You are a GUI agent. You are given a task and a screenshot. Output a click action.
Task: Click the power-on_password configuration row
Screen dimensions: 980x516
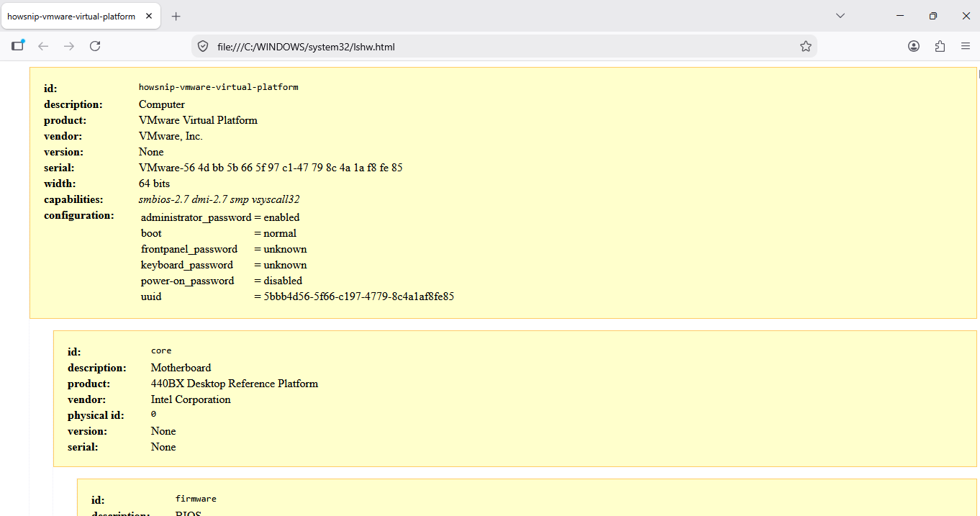pyautogui.click(x=222, y=281)
